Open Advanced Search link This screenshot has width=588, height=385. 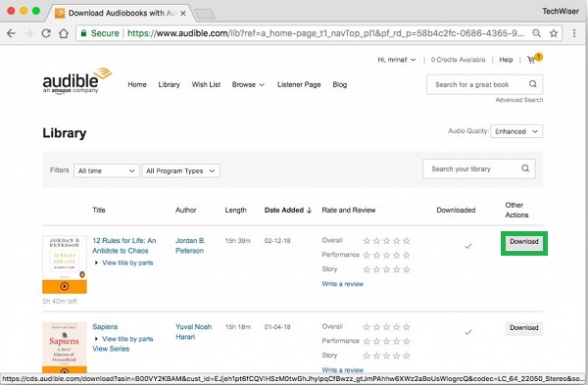[x=519, y=100]
